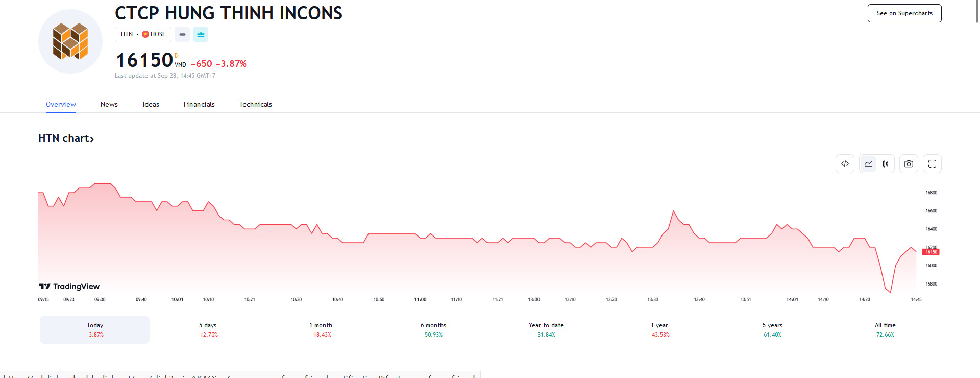Select the Today time range
Screen dimensions: 980x378
95,329
